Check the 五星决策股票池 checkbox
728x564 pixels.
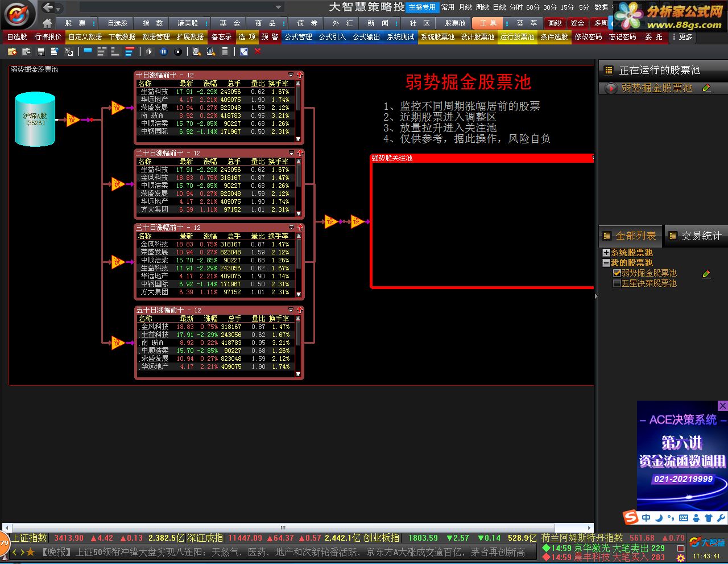[617, 283]
